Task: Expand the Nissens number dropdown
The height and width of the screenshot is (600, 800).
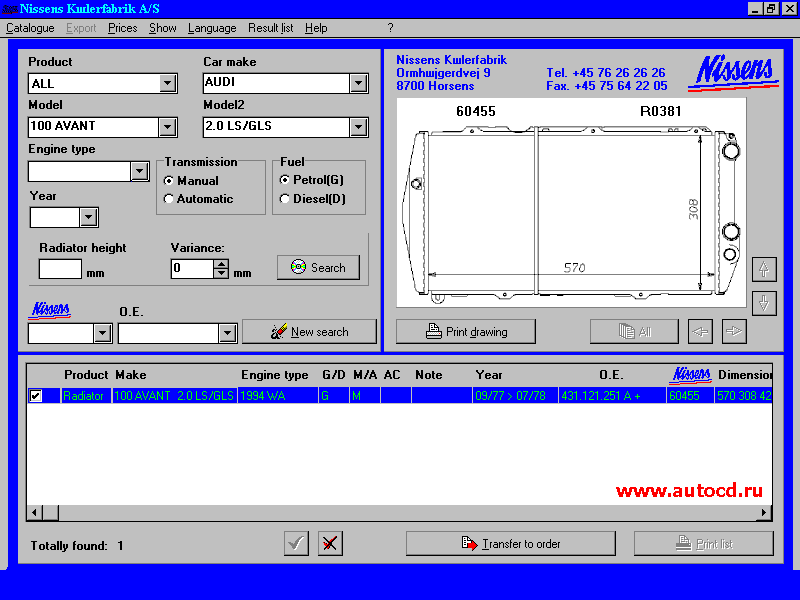Action: (x=103, y=333)
